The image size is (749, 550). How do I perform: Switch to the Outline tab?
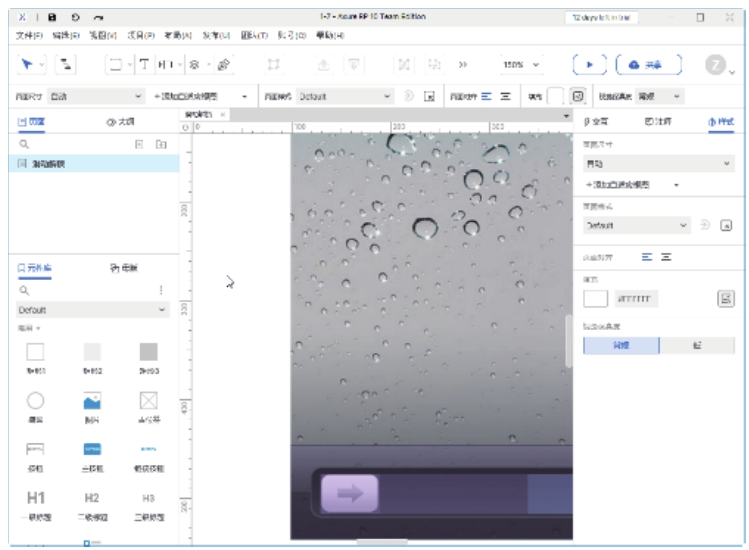(x=120, y=121)
